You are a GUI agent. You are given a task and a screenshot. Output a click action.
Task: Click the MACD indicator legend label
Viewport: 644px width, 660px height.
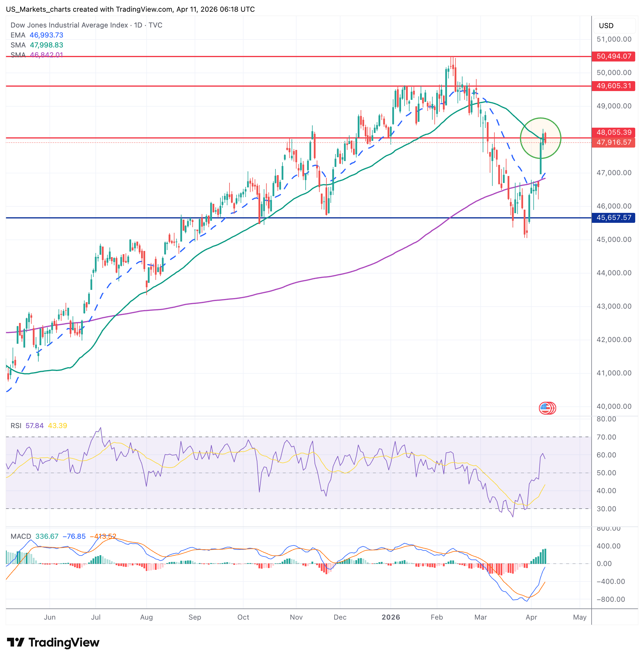pyautogui.click(x=20, y=536)
